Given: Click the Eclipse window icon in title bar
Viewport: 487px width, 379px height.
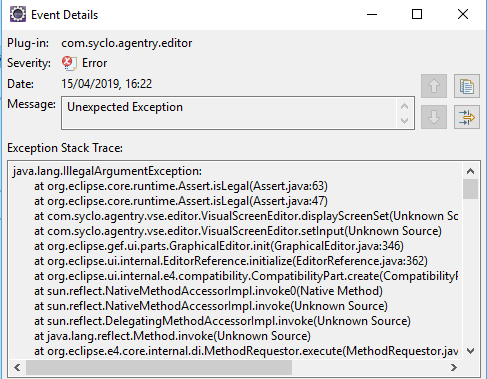Looking at the screenshot, I should (x=18, y=14).
